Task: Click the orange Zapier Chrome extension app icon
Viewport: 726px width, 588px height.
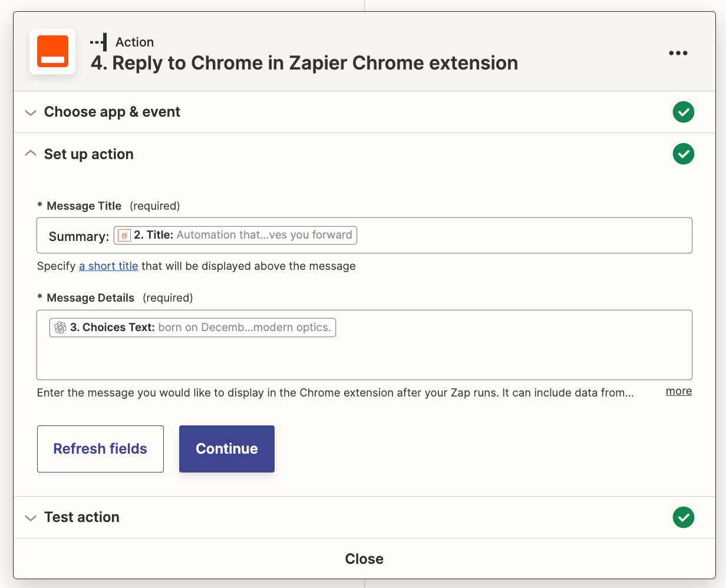Action: pyautogui.click(x=52, y=52)
